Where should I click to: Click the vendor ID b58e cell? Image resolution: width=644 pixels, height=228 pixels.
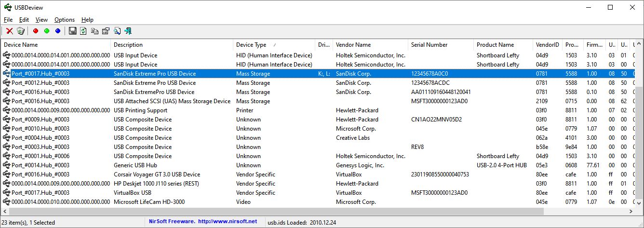(x=543, y=147)
